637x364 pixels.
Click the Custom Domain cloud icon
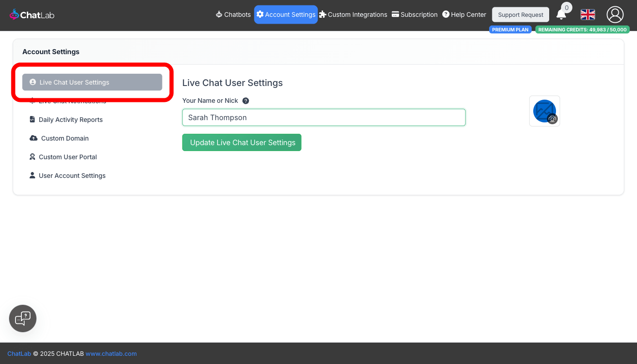coord(33,138)
